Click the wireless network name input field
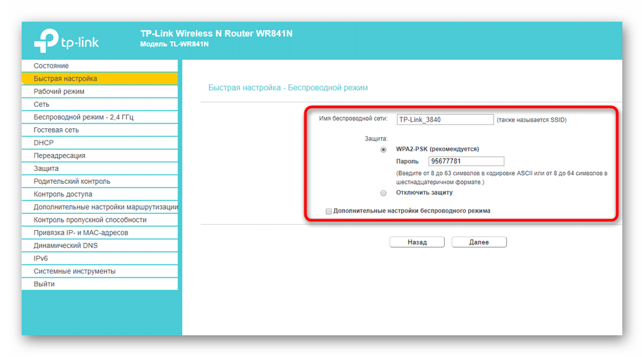Screen dimensions: 644x357 [x=445, y=119]
